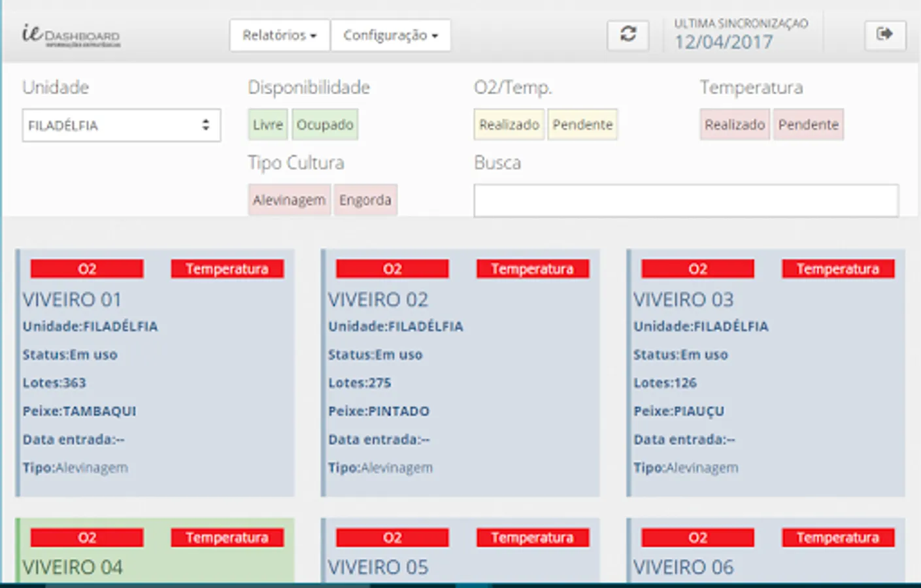Click Temperatura button on VIVEIRO 04 card

tap(227, 538)
